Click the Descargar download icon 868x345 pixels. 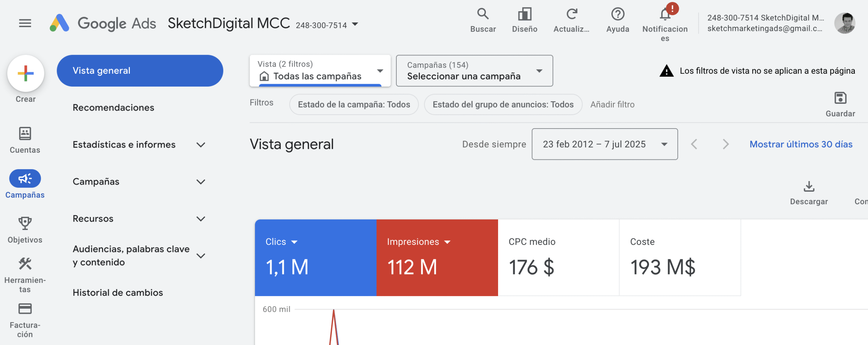coord(809,187)
